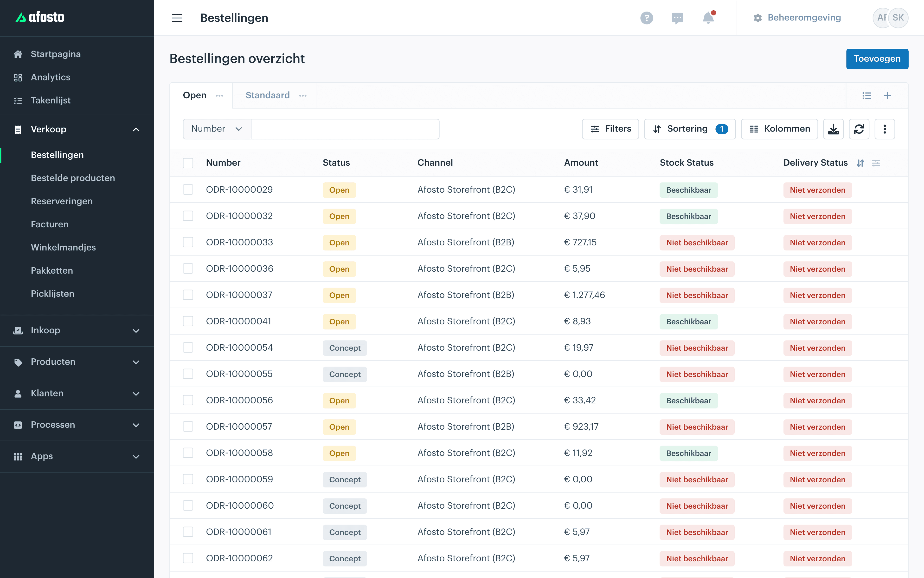Expand the Inkoop section chevron

(136, 331)
